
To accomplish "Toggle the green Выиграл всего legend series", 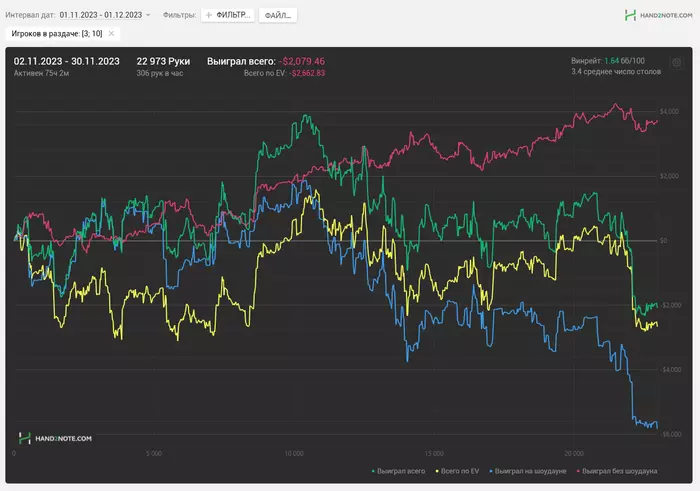I will [399, 470].
